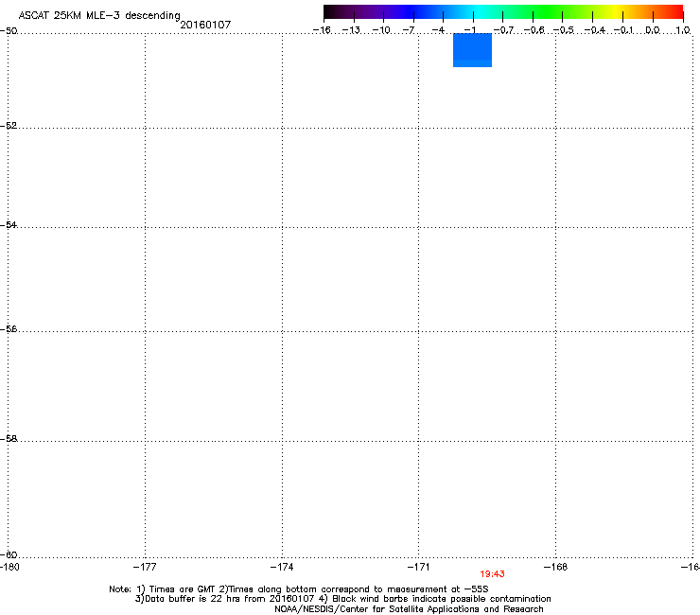Click the date label 20160107

pyautogui.click(x=205, y=25)
